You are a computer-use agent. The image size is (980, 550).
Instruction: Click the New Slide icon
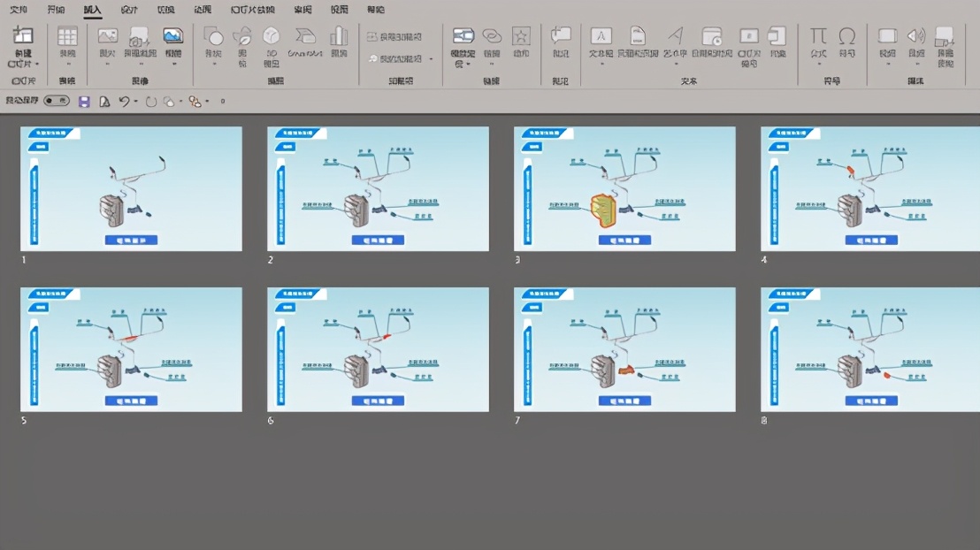23,36
